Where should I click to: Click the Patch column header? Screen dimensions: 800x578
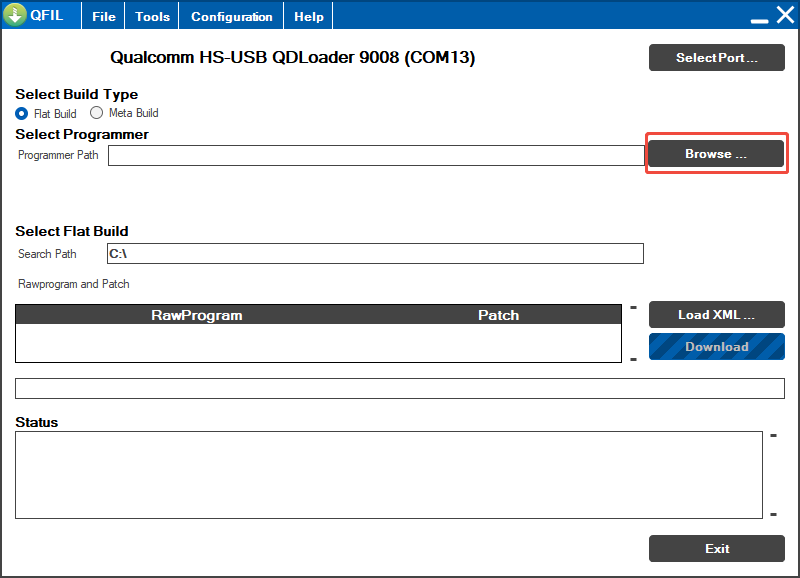click(x=498, y=315)
